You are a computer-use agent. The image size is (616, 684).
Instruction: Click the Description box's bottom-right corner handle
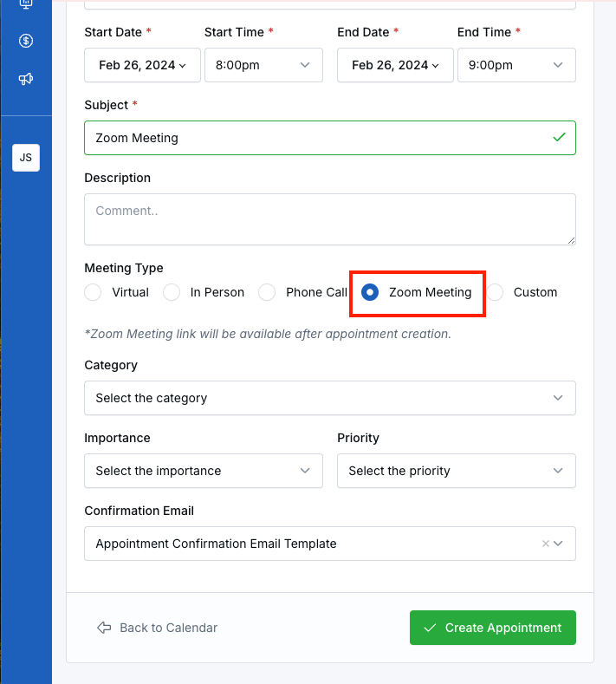[x=571, y=240]
